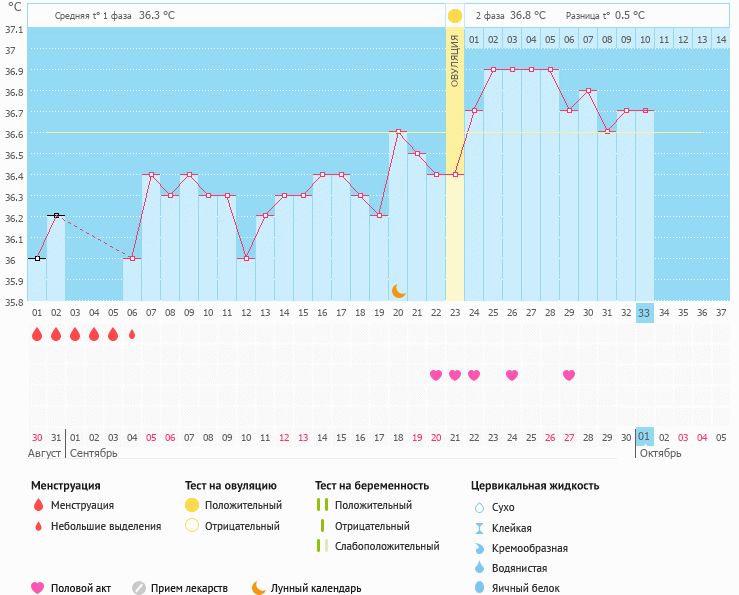
Task: Click the Яичный белок legend drop icon
Action: pyautogui.click(x=479, y=587)
